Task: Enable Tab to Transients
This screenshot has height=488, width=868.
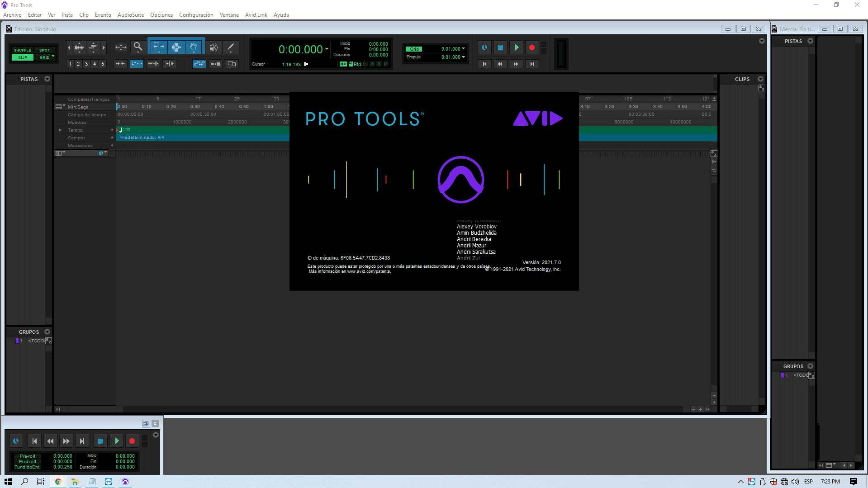Action: tap(120, 63)
